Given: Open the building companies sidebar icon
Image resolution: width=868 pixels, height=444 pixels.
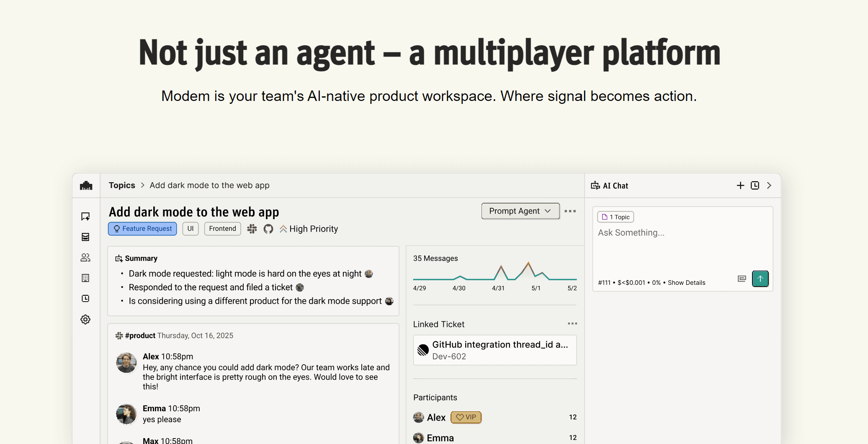Looking at the screenshot, I should click(x=85, y=278).
